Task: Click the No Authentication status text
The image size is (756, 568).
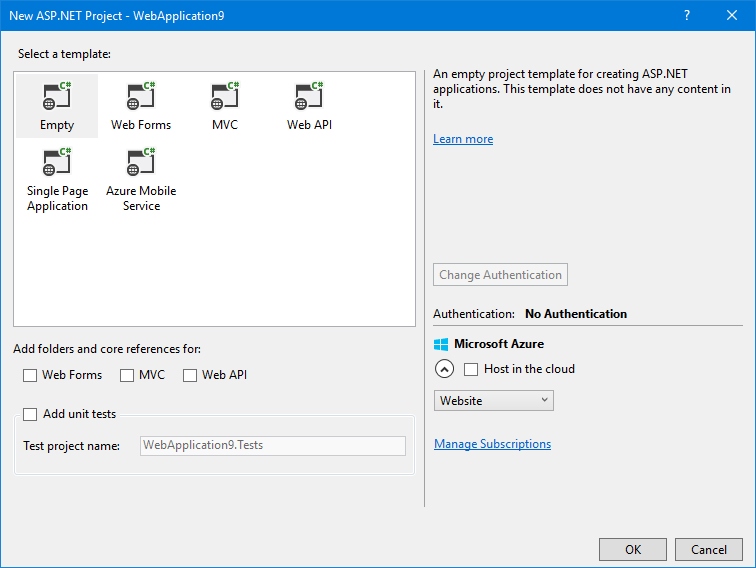Action: point(576,314)
